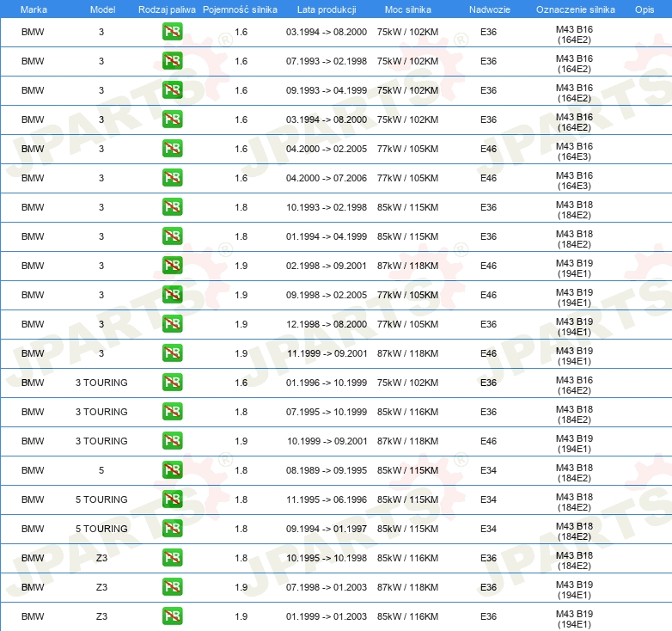This screenshot has height=631, width=672.
Task: Click the E34 cell in row 11.1995 -> 06.1996
Action: click(x=488, y=499)
